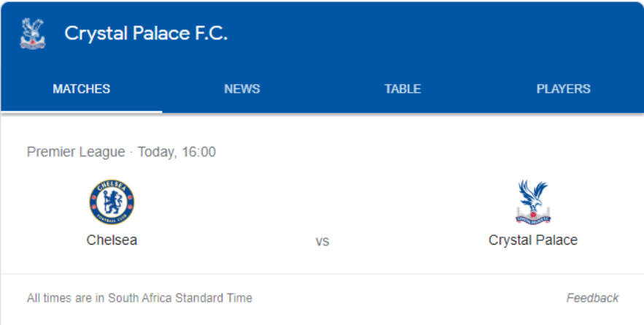Click the Today, 16:00 kickoff time

point(176,152)
